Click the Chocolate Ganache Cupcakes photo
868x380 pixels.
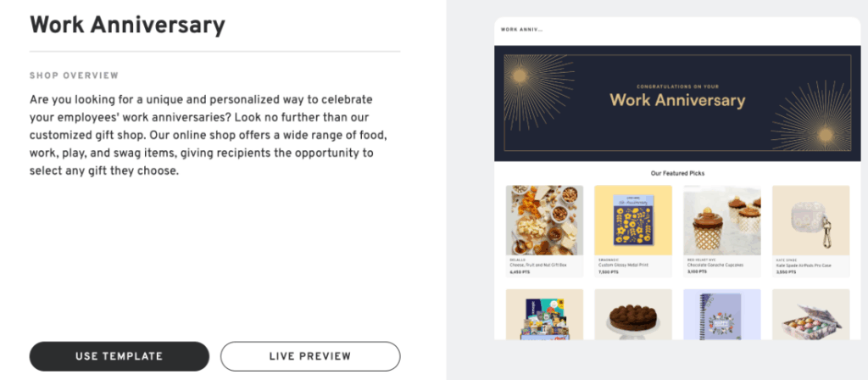coord(721,221)
